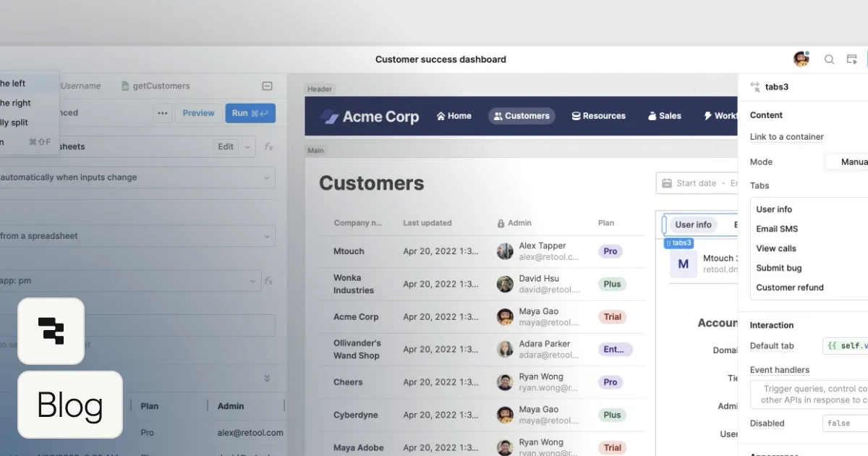Image resolution: width=868 pixels, height=456 pixels.
Task: Click Adara Parker's avatar photo
Action: pyautogui.click(x=505, y=350)
